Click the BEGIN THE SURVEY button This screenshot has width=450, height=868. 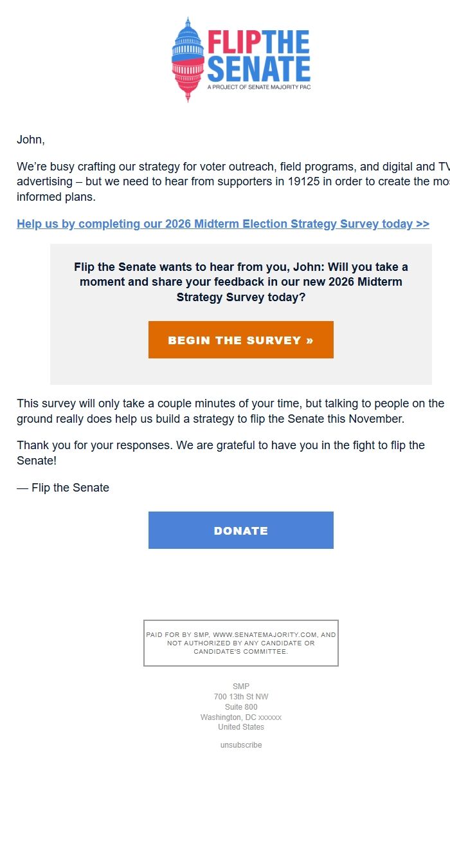[x=240, y=340]
